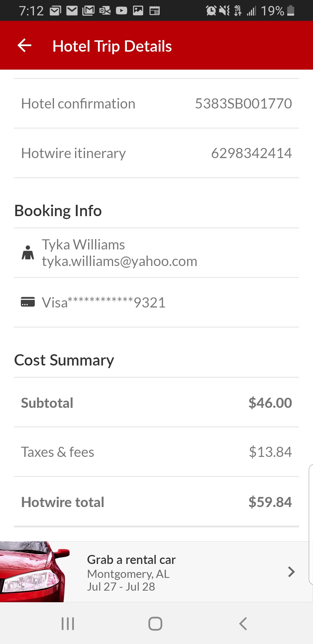Select Hotwire itinerary number 6298342414

[x=251, y=153]
